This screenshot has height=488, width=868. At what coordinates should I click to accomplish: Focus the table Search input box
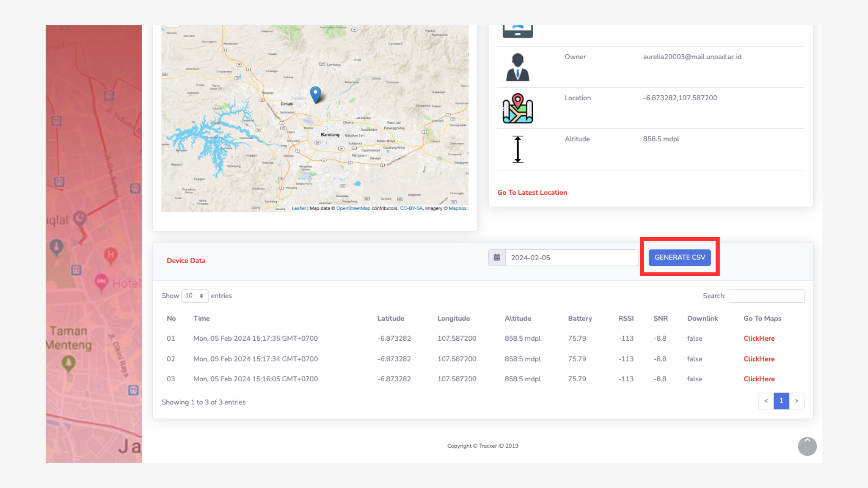(766, 296)
